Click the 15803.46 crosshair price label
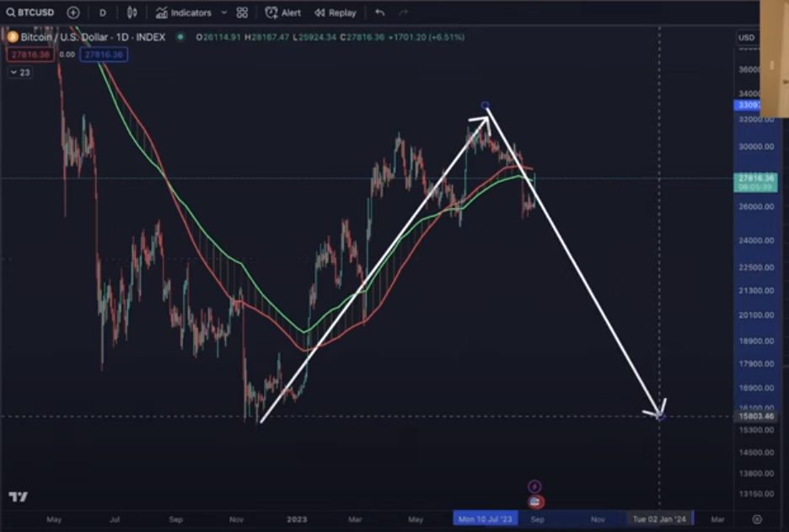The height and width of the screenshot is (532, 789). click(756, 416)
